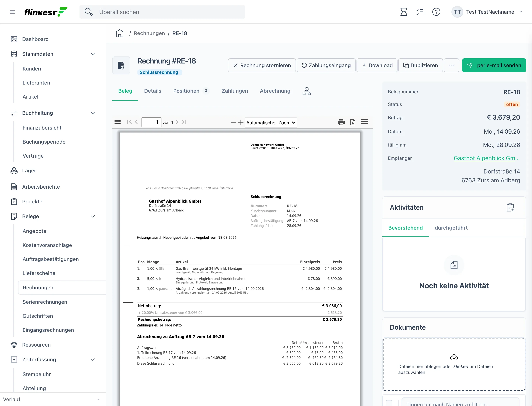Viewport: 532px width, 406px height.
Task: Toggle the PDF viewer sidebar
Action: [x=118, y=122]
